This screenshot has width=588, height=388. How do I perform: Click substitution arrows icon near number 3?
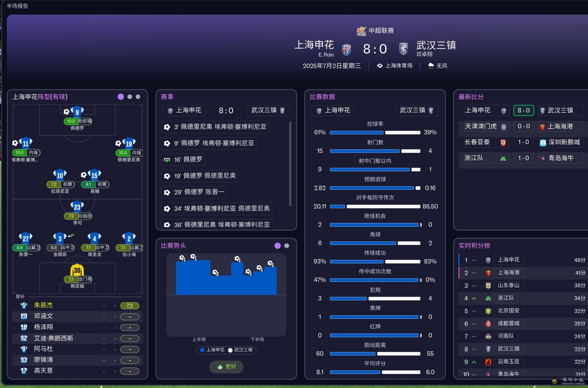click(x=71, y=236)
